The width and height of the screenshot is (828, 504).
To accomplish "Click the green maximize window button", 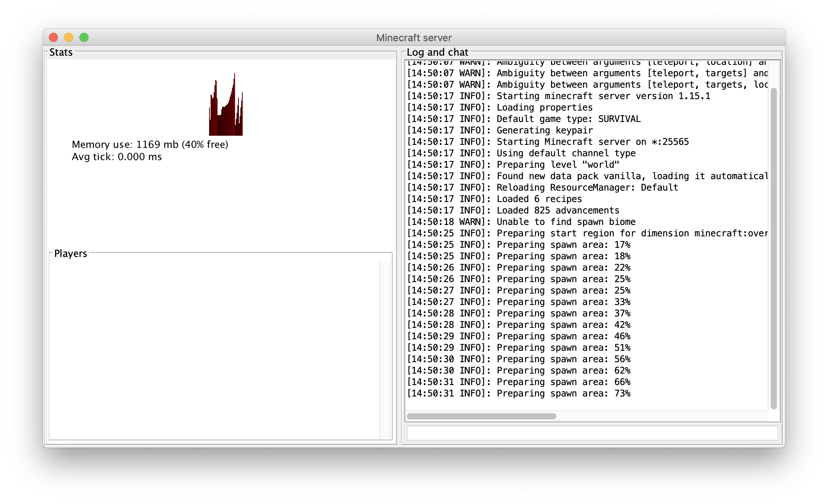I will [84, 37].
